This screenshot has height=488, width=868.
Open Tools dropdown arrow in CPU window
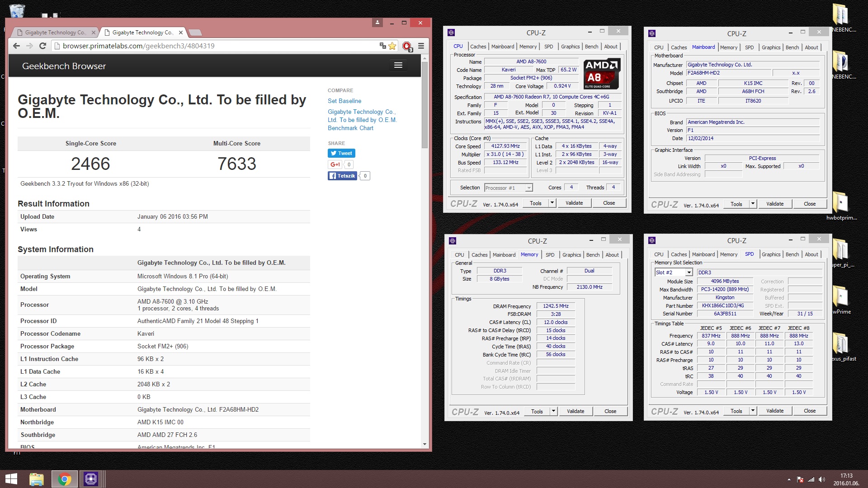(552, 203)
